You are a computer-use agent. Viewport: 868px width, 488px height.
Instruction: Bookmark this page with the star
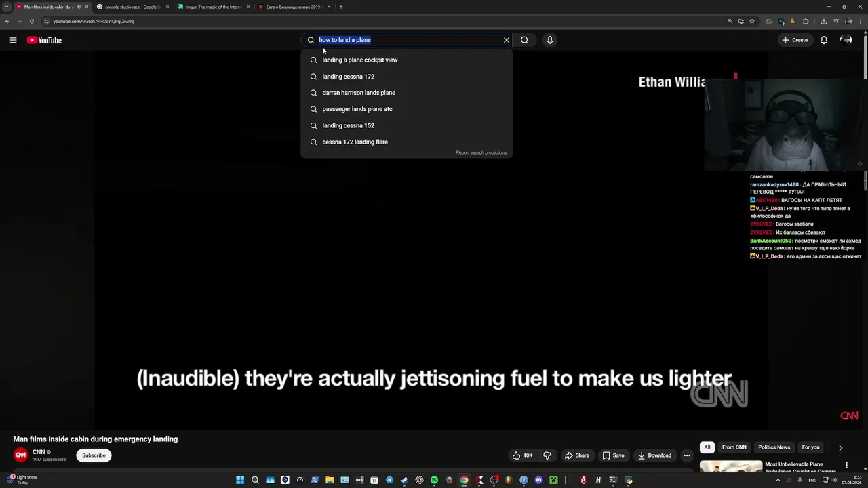(x=752, y=21)
